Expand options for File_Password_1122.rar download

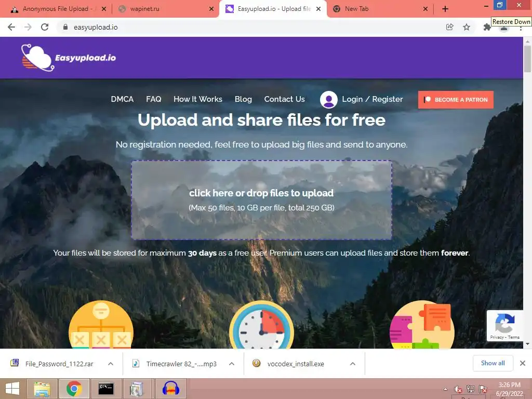[111, 364]
